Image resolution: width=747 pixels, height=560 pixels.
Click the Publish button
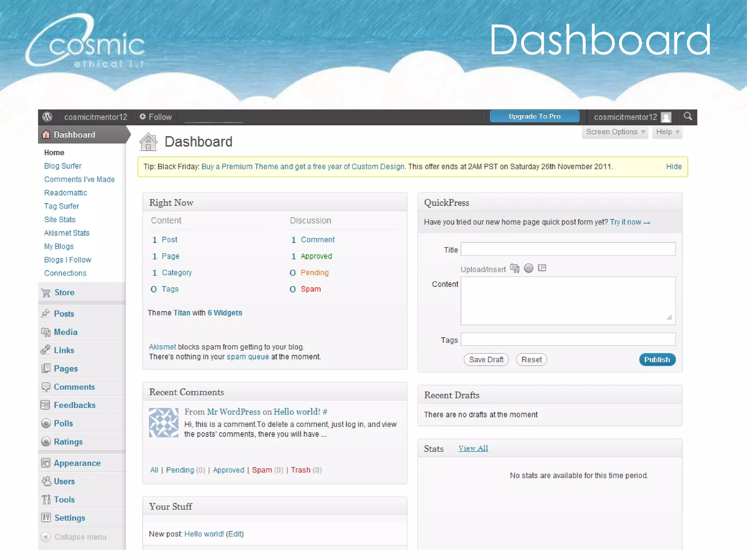tap(657, 359)
